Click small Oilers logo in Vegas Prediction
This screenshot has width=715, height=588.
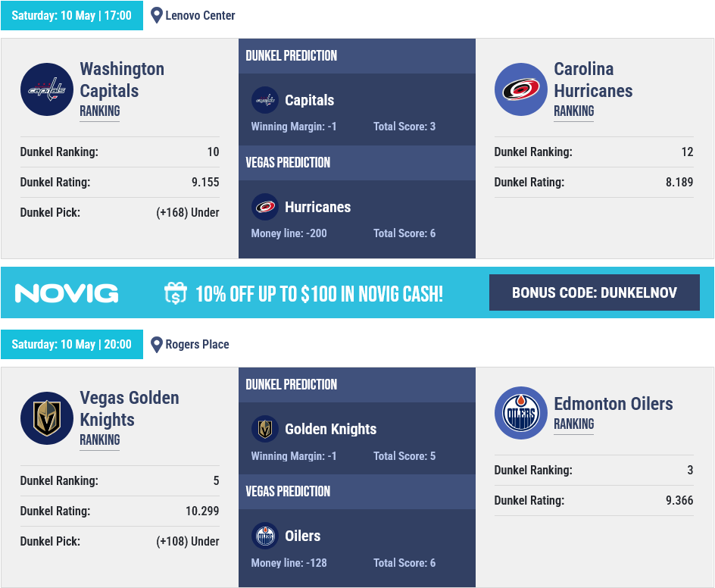(x=265, y=536)
